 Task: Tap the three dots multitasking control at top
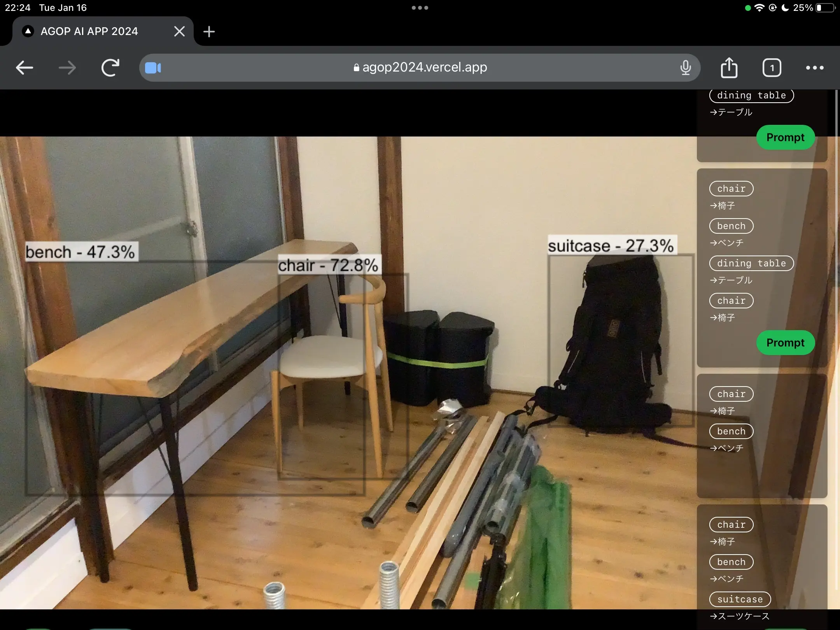(x=420, y=8)
